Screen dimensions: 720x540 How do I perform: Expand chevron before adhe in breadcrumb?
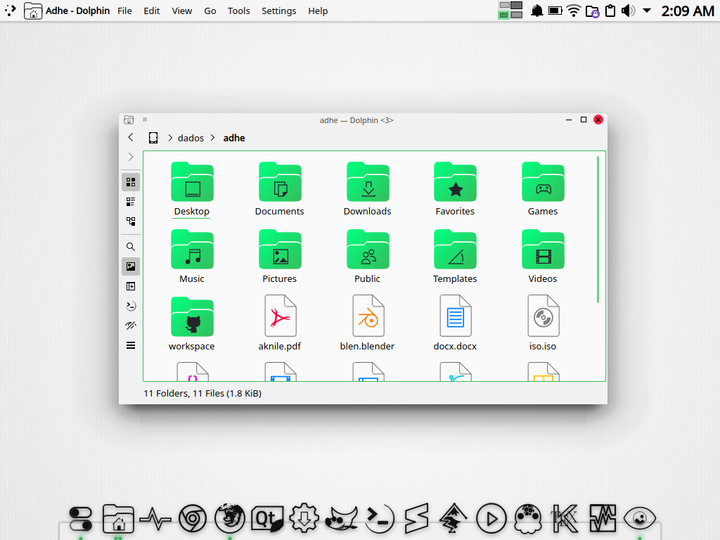pyautogui.click(x=213, y=138)
